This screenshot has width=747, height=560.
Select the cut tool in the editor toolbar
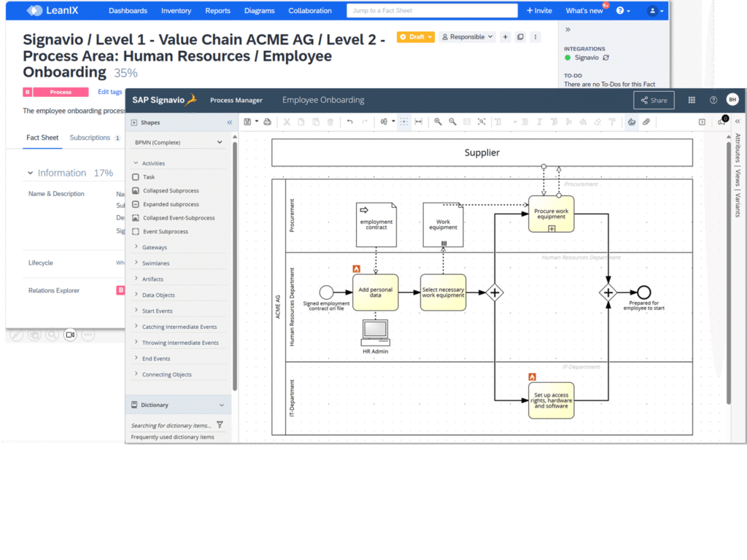tap(287, 122)
